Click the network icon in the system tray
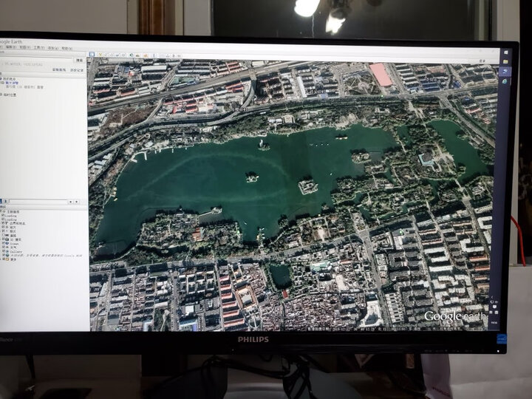This screenshot has height=399, width=532. 492,302
